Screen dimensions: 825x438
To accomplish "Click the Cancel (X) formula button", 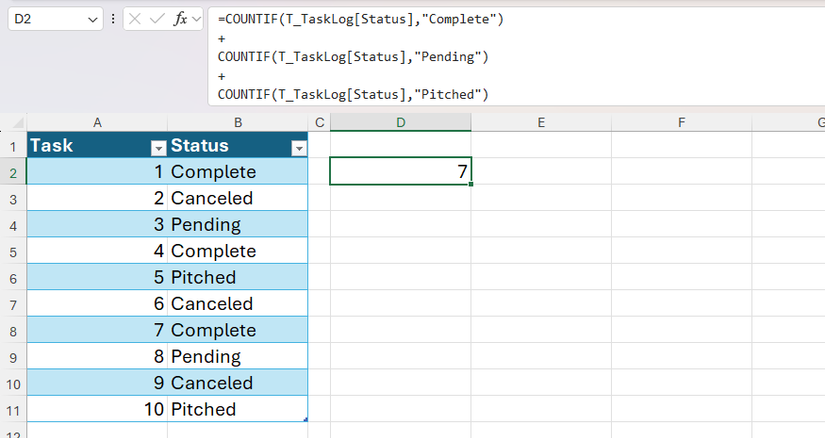I will click(x=136, y=20).
